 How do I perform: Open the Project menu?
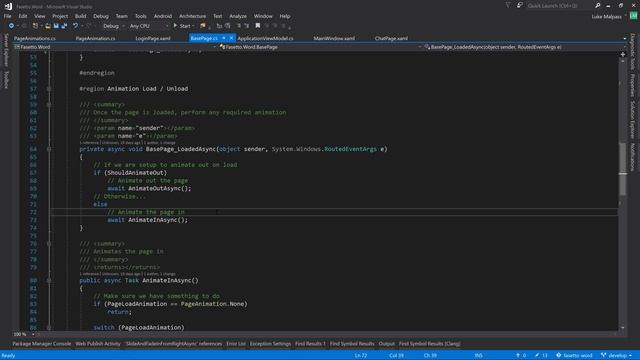(60, 16)
